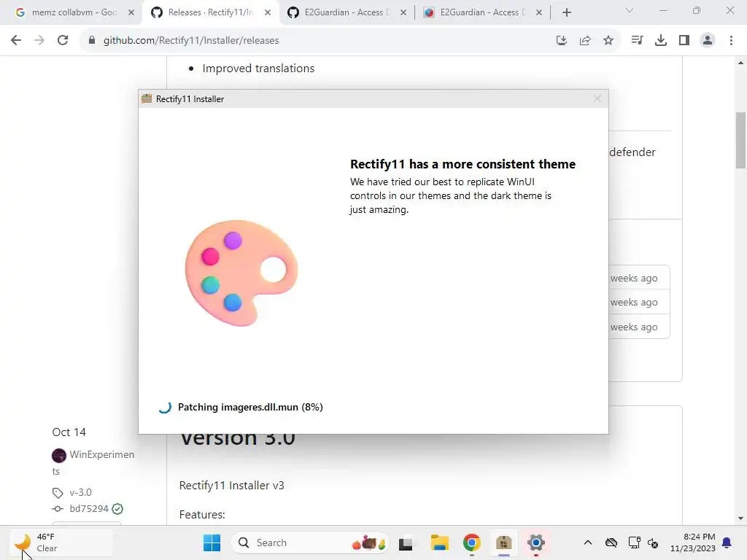Click the install app icon in address bar
The image size is (747, 560).
(562, 41)
